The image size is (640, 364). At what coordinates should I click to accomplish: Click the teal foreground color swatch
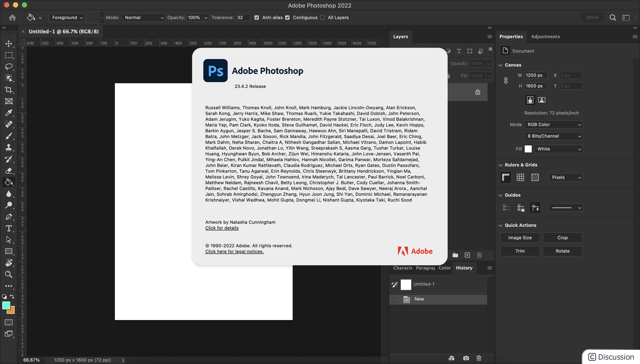(x=6, y=305)
